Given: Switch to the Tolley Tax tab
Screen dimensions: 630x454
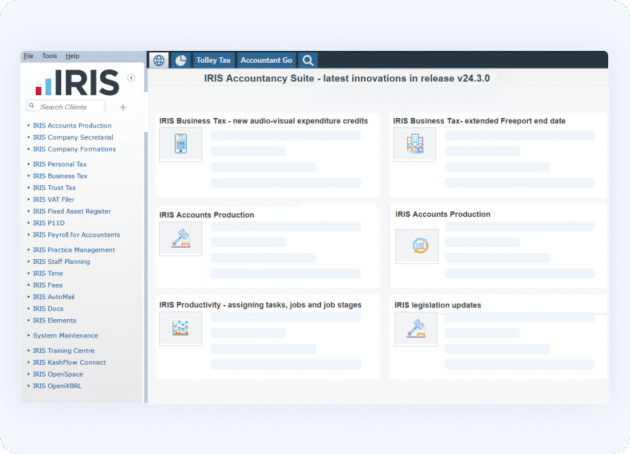Looking at the screenshot, I should click(x=213, y=60).
